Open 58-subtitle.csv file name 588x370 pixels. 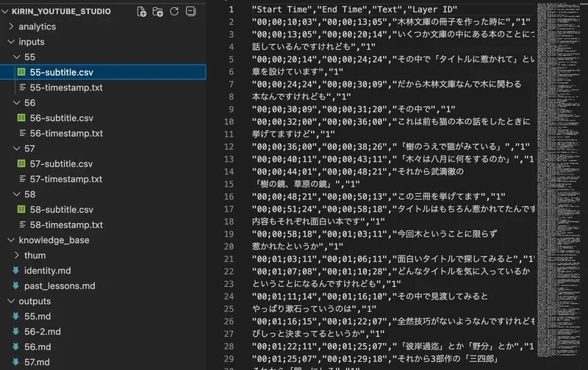pyautogui.click(x=62, y=209)
